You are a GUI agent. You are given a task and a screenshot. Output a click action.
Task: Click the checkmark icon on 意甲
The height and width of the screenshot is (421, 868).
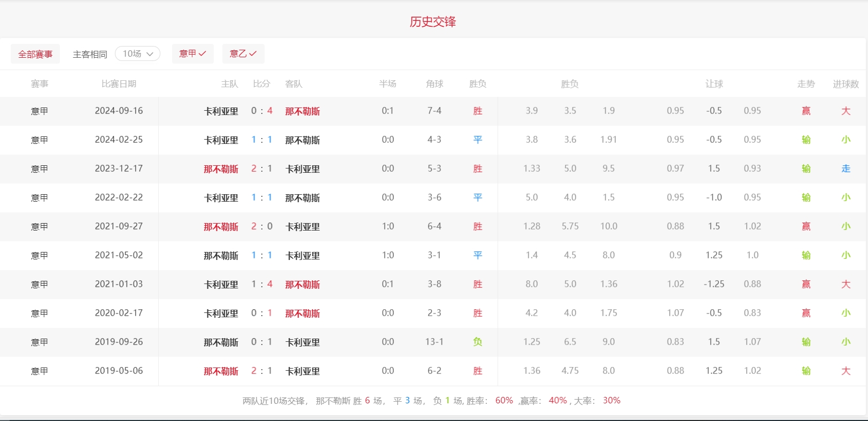pos(202,53)
